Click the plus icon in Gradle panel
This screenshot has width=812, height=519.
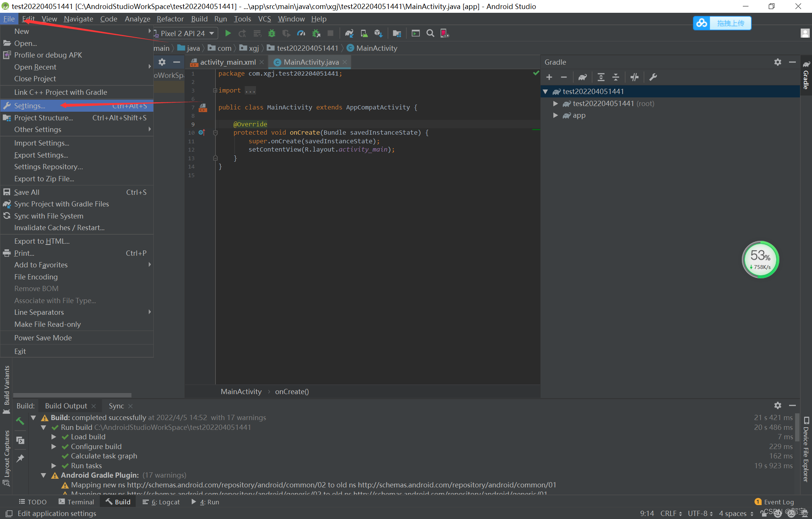pyautogui.click(x=549, y=77)
